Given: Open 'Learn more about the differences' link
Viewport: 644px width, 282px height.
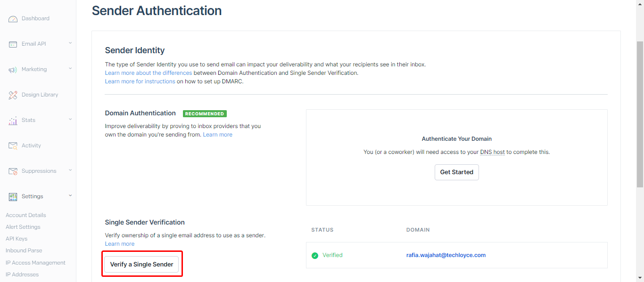Looking at the screenshot, I should pos(149,73).
